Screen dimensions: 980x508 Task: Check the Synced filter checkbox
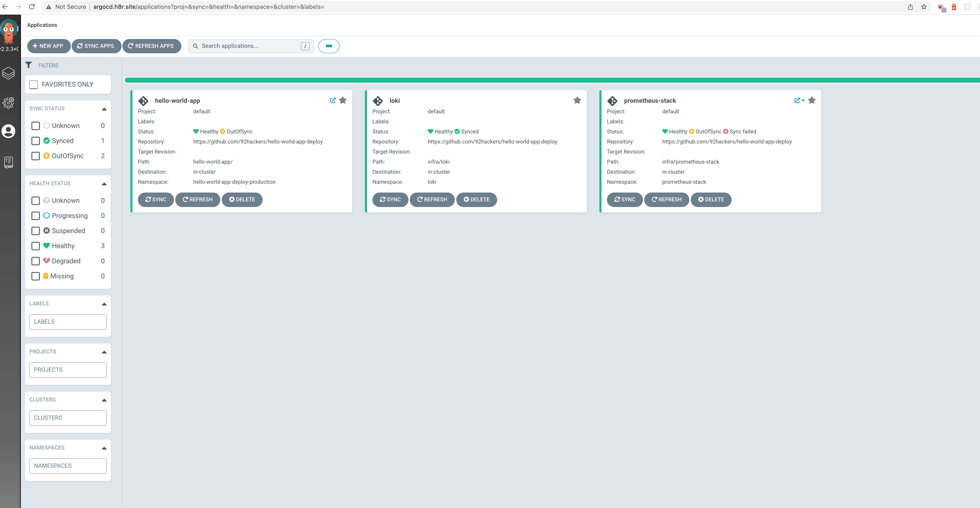click(35, 141)
